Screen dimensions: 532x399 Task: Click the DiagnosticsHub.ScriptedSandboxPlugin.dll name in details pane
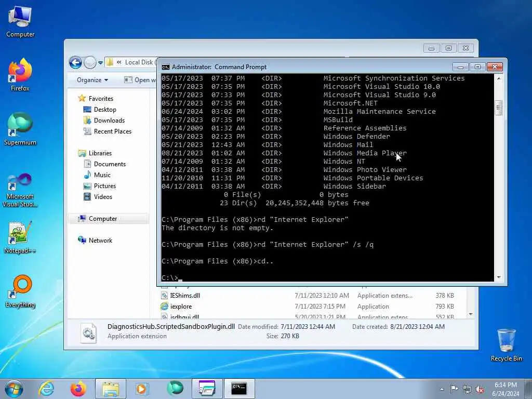coord(171,326)
